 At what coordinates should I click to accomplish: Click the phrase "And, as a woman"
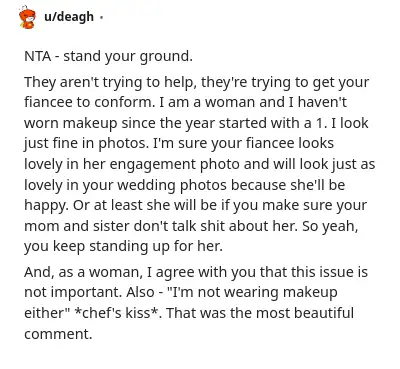[x=83, y=272]
